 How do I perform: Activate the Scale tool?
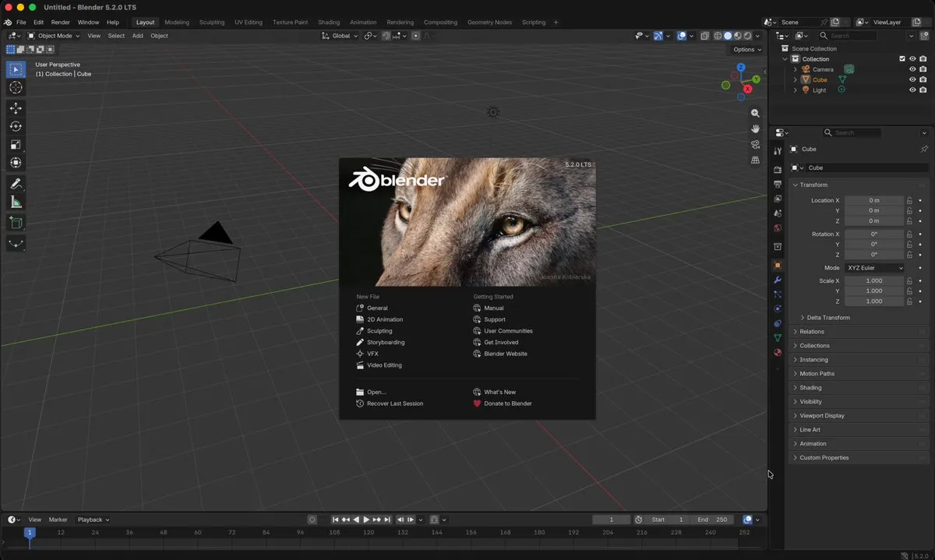(16, 145)
